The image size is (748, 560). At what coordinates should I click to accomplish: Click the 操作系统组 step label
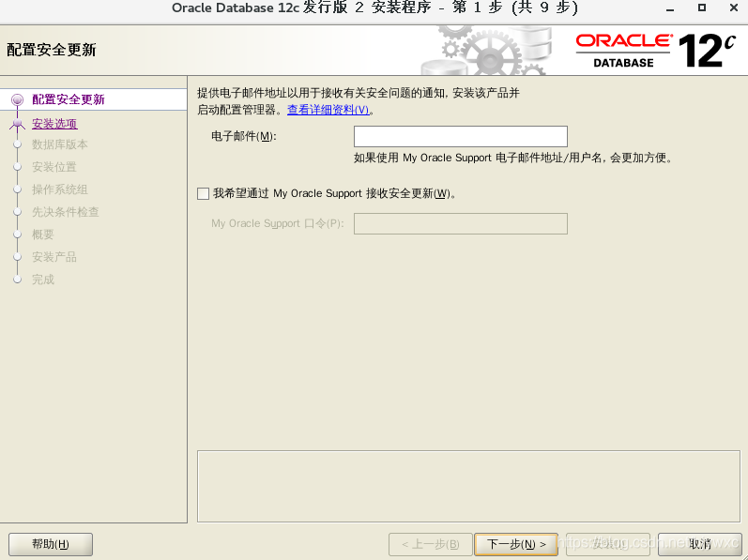click(60, 189)
